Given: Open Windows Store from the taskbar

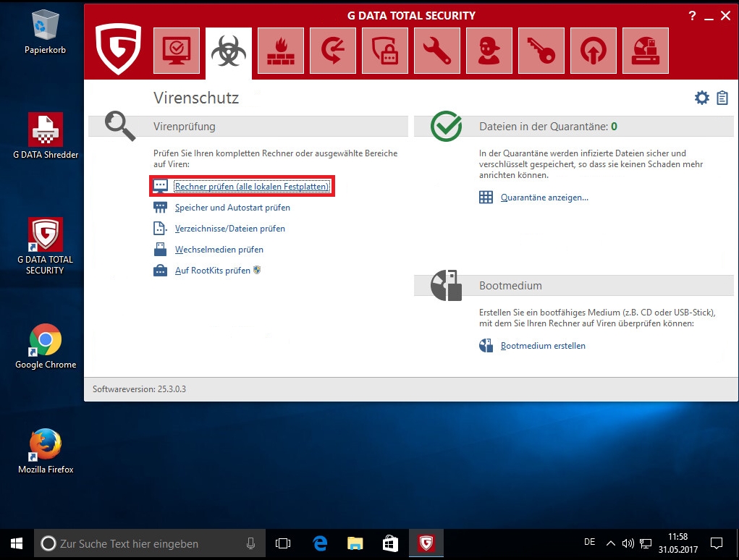Looking at the screenshot, I should 390,543.
